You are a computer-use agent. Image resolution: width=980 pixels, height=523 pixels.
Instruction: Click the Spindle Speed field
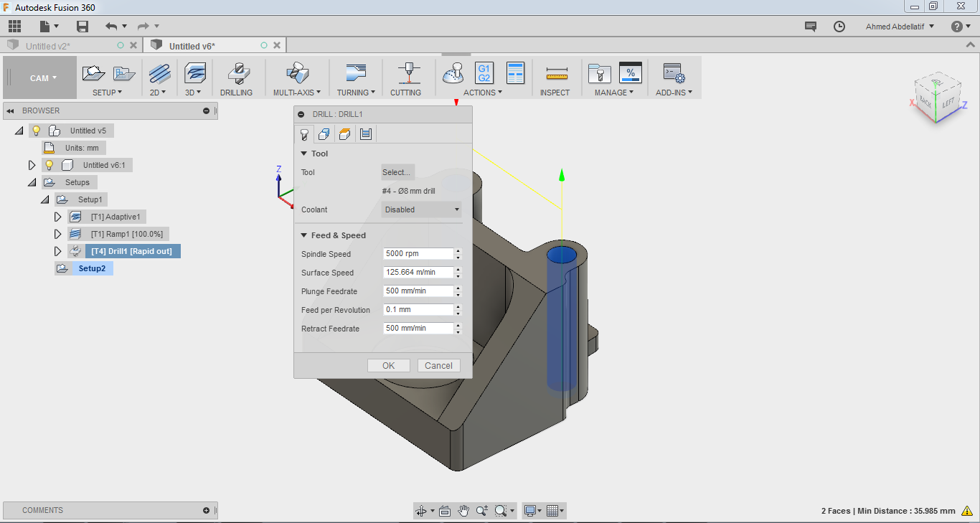(418, 254)
